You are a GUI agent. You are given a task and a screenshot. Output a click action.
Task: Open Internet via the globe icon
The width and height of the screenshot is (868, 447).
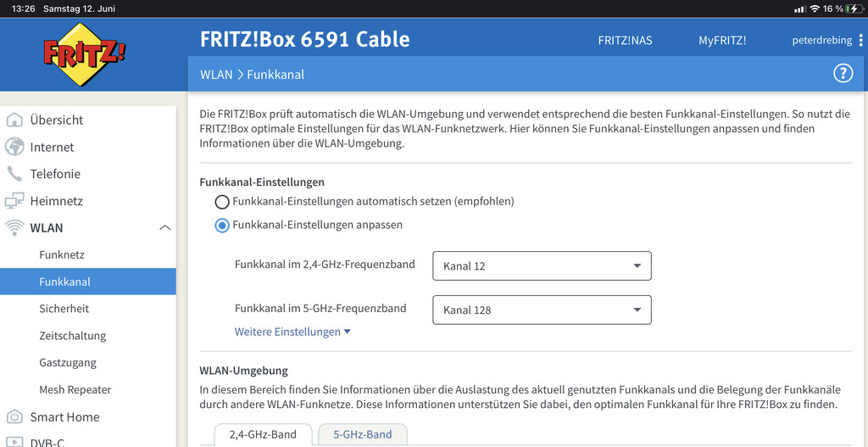14,147
